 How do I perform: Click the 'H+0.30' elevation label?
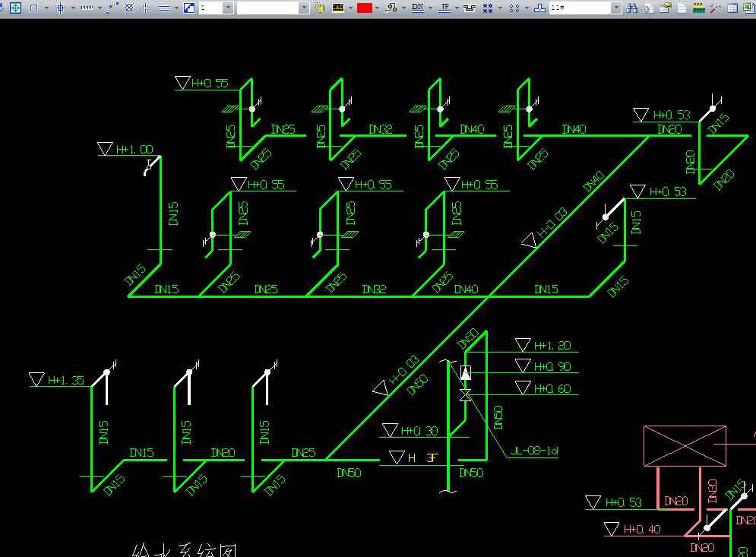click(419, 431)
